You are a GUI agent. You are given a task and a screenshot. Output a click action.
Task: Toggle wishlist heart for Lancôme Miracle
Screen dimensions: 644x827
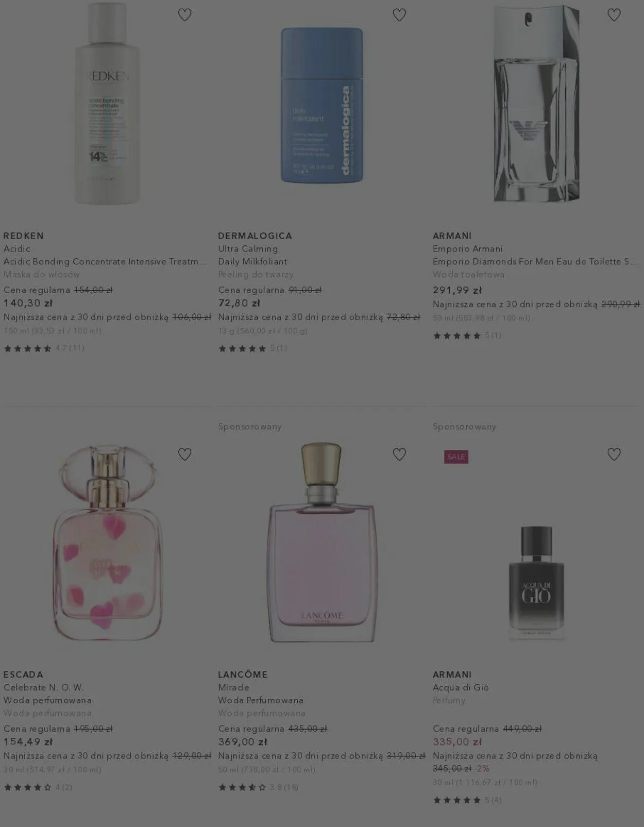click(x=399, y=454)
